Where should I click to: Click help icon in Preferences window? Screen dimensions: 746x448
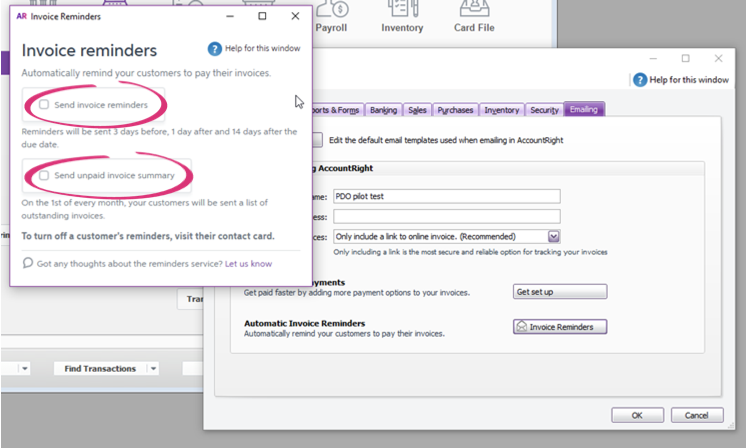640,80
